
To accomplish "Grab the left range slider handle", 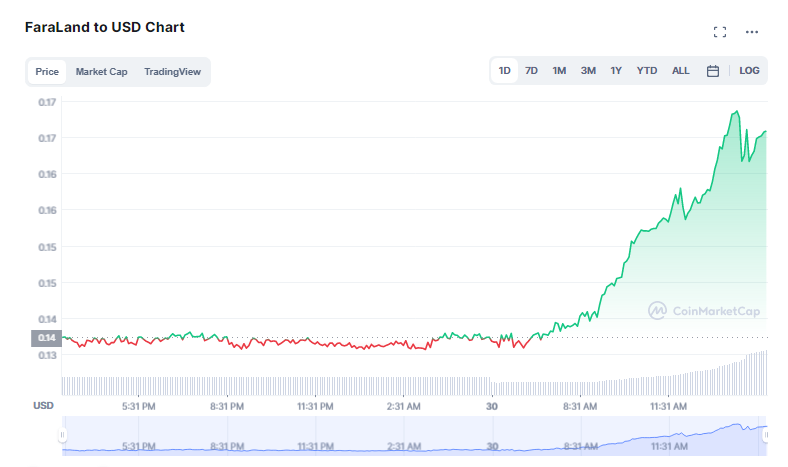I will [62, 435].
